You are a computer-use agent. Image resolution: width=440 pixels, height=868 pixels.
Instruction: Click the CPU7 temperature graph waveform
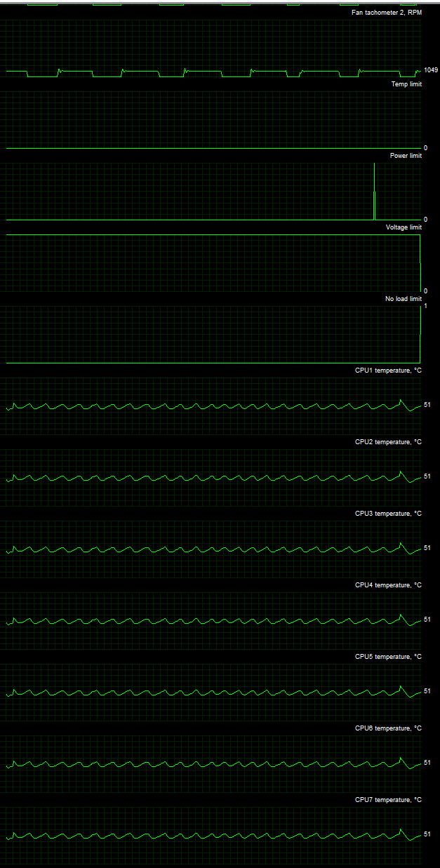[213, 836]
